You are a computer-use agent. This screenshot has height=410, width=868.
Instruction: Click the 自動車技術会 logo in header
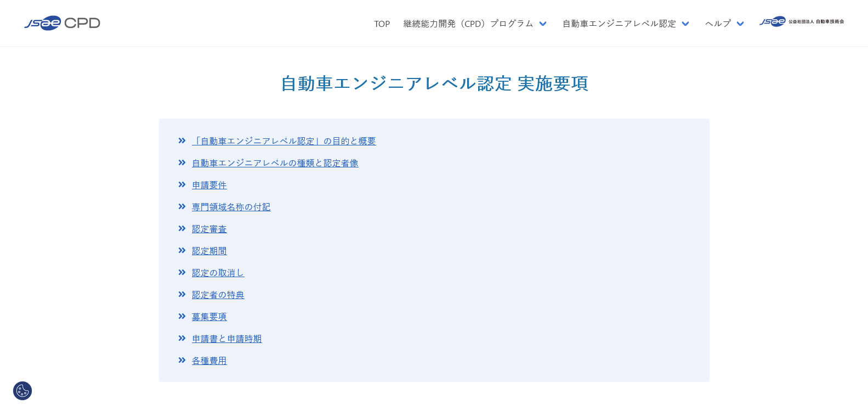point(801,22)
